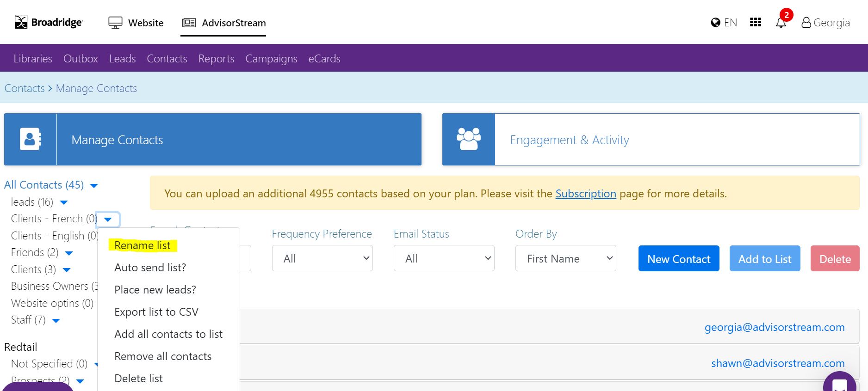Screen dimensions: 868x391
Task: Open Email Status dropdown
Action: [444, 258]
